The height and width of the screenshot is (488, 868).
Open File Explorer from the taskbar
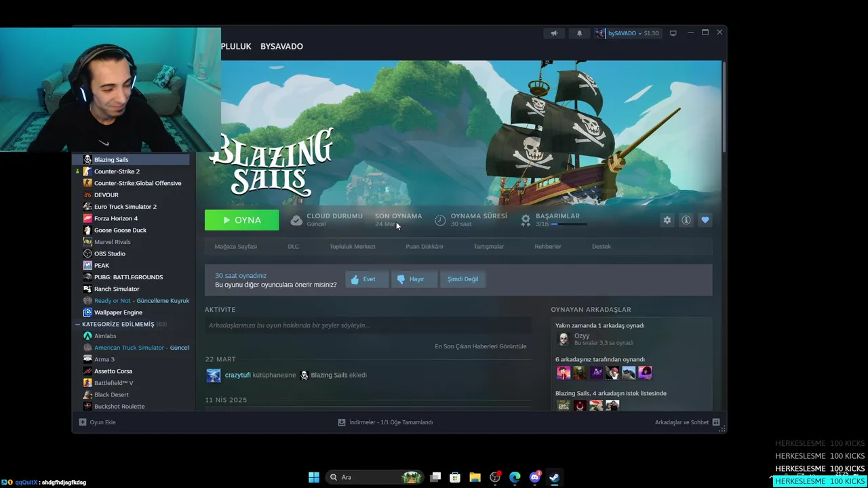(x=475, y=477)
